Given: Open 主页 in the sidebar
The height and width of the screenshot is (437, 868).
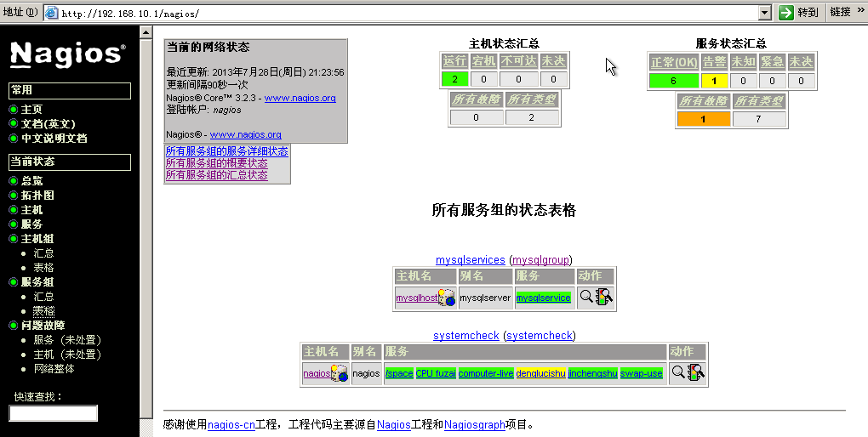Looking at the screenshot, I should 31,110.
